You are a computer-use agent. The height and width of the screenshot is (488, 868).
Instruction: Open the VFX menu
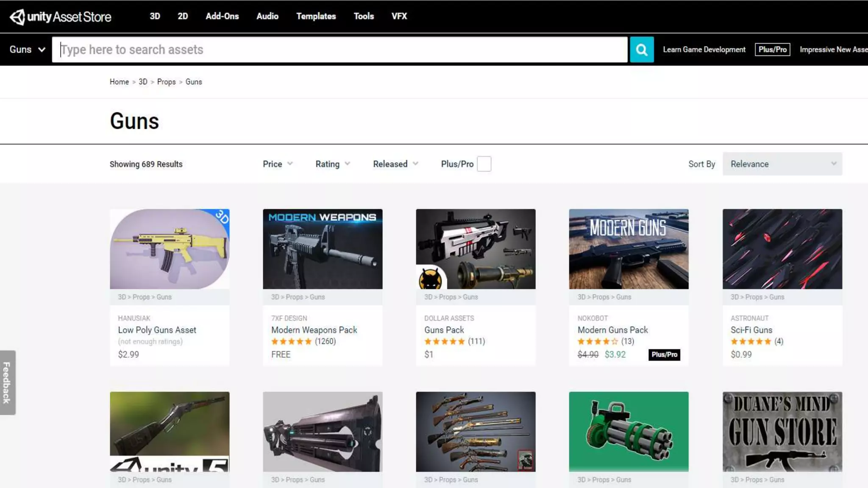click(x=399, y=16)
